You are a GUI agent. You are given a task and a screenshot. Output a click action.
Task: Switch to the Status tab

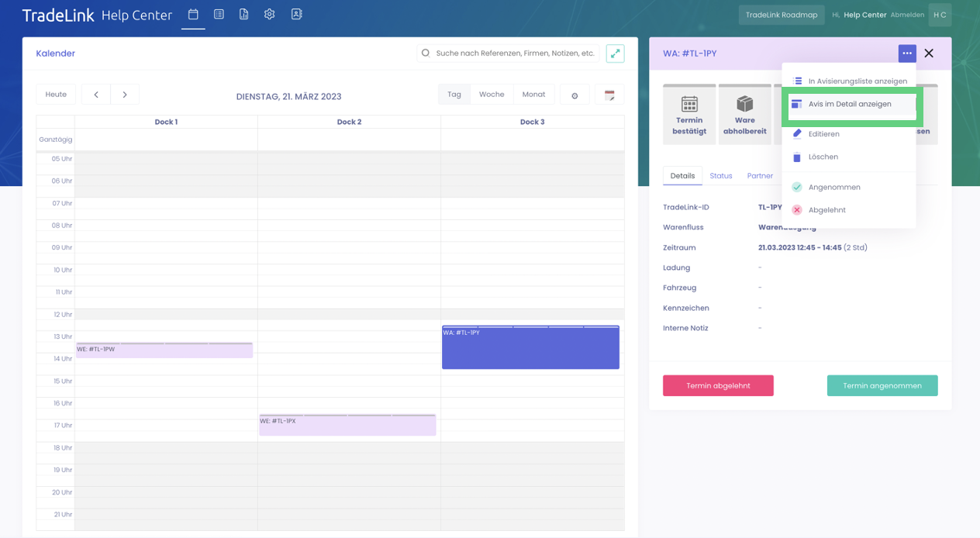tap(721, 176)
